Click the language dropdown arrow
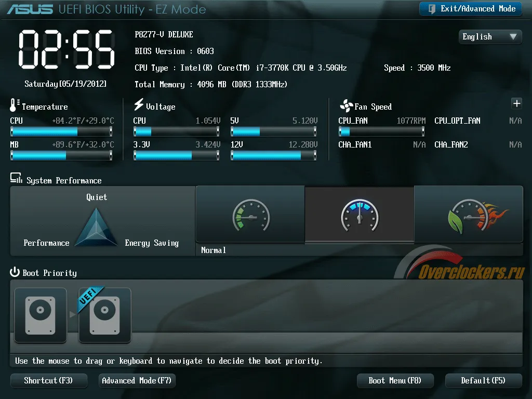The height and width of the screenshot is (399, 532). click(513, 36)
